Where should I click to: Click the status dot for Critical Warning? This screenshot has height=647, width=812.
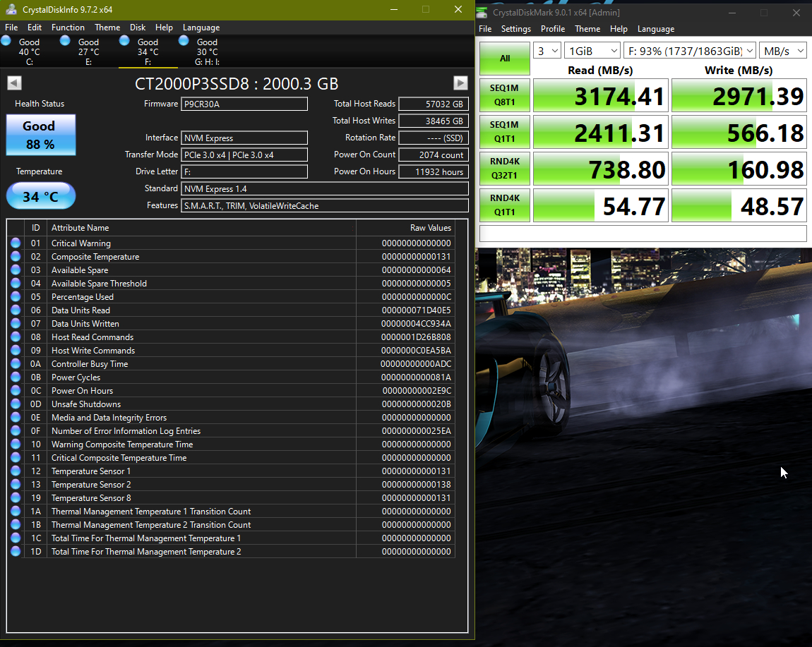click(16, 243)
